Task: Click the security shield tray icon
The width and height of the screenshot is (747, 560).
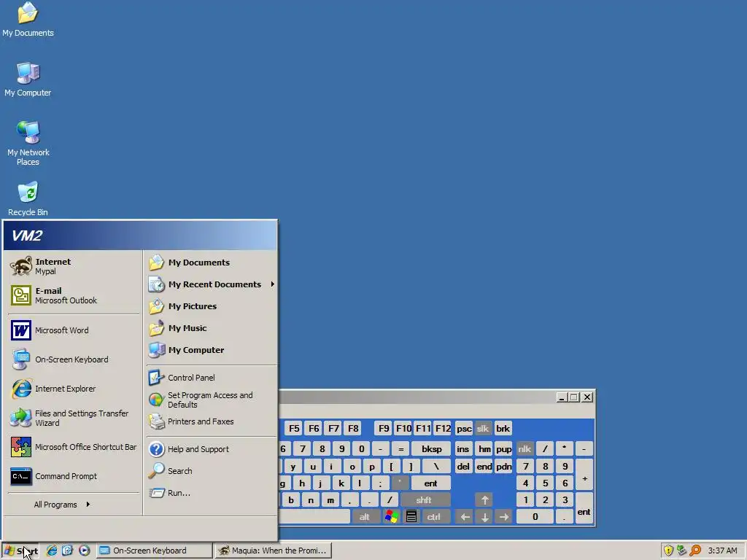Action: pyautogui.click(x=668, y=551)
